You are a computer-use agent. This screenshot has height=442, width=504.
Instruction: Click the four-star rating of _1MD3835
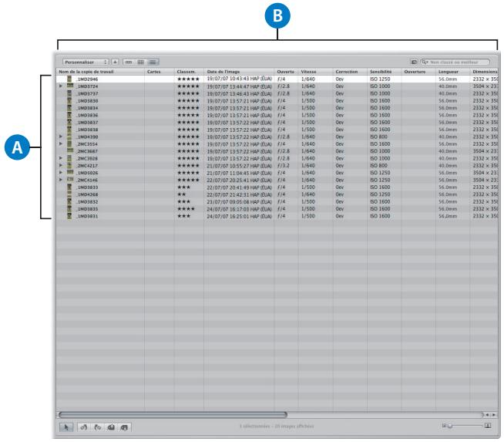coord(186,209)
